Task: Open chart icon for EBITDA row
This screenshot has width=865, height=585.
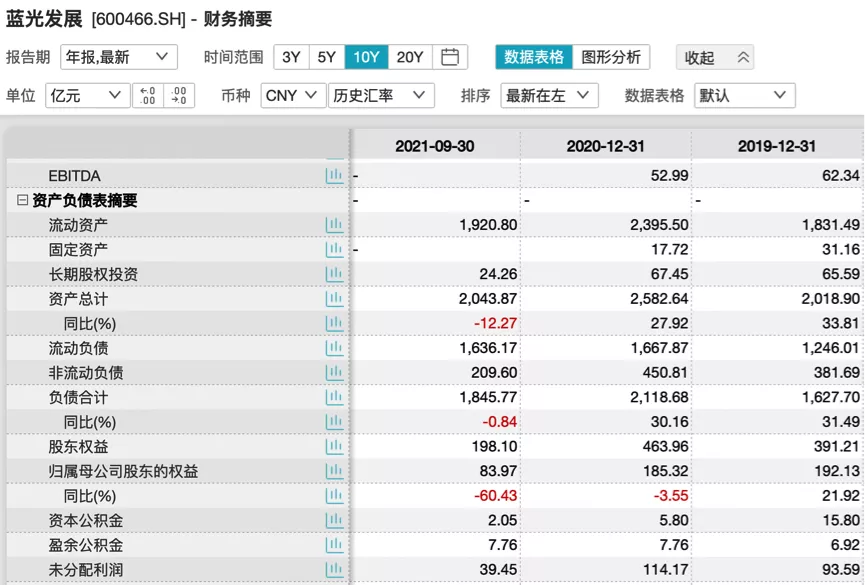Action: pyautogui.click(x=334, y=176)
